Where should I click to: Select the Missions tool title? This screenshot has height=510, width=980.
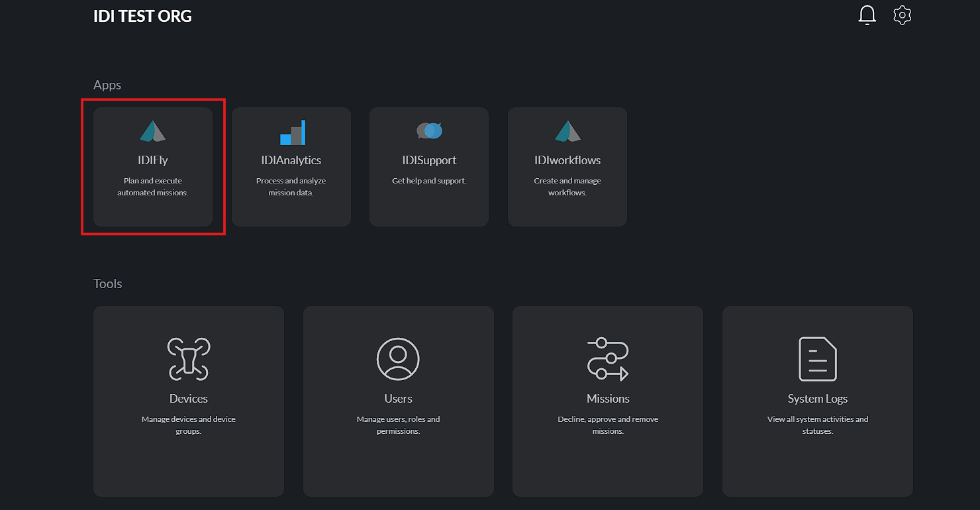point(608,399)
